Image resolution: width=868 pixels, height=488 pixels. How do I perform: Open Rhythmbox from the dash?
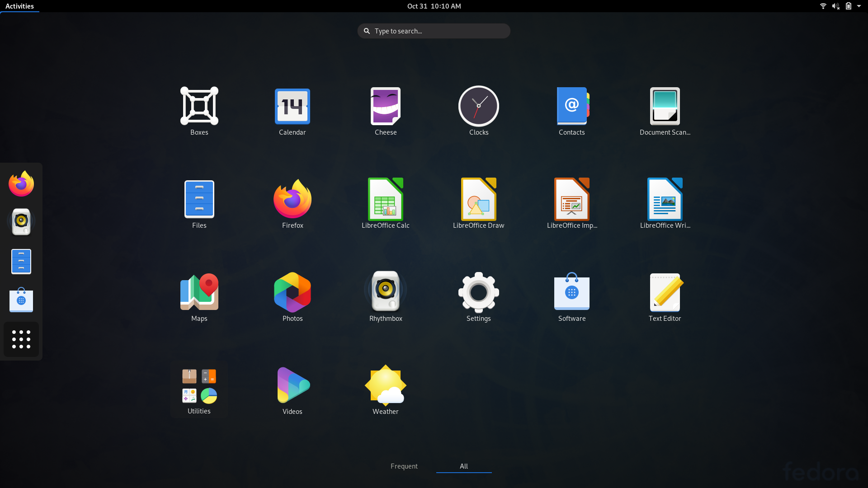point(21,222)
